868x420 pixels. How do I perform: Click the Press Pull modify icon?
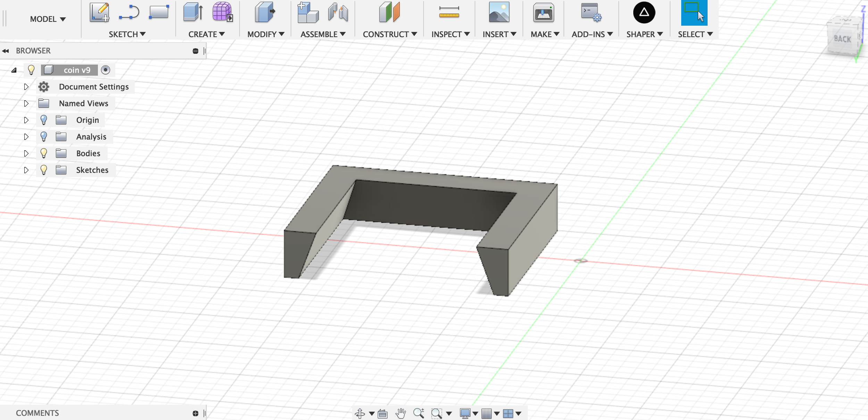click(x=265, y=12)
